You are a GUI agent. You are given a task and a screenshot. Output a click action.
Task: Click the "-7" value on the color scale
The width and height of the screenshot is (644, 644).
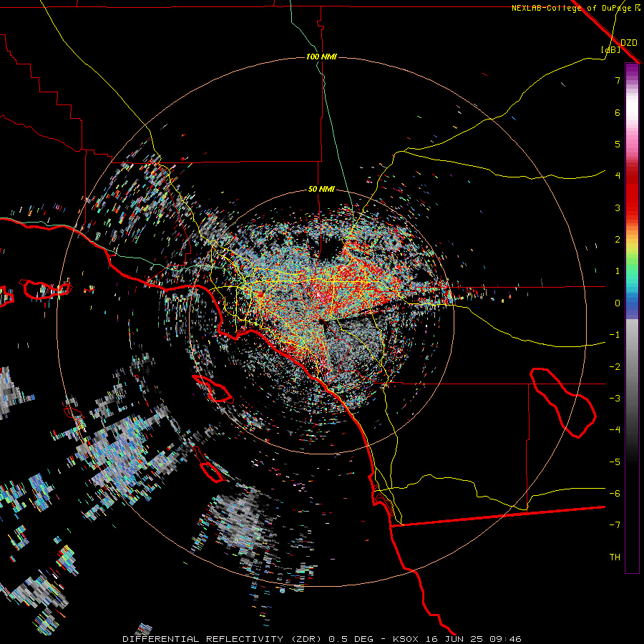(x=615, y=525)
